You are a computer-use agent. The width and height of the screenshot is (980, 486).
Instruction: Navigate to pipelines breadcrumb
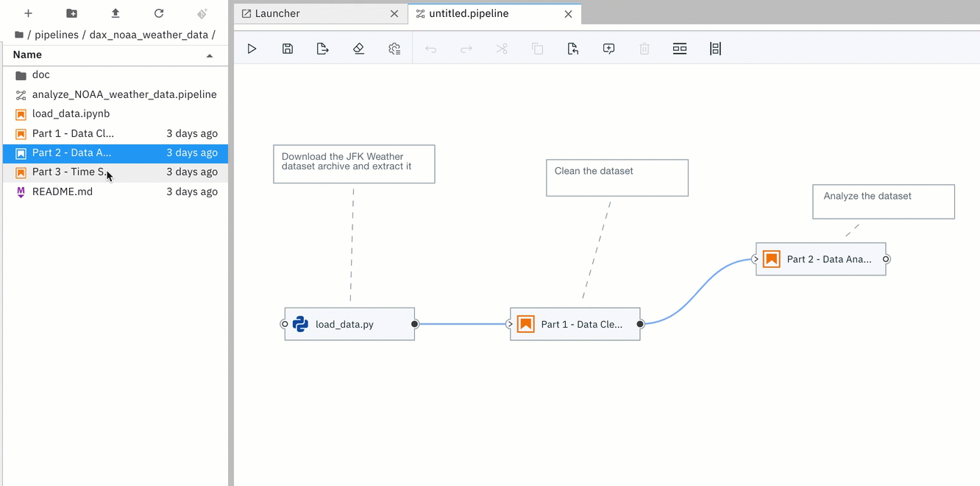tap(55, 35)
